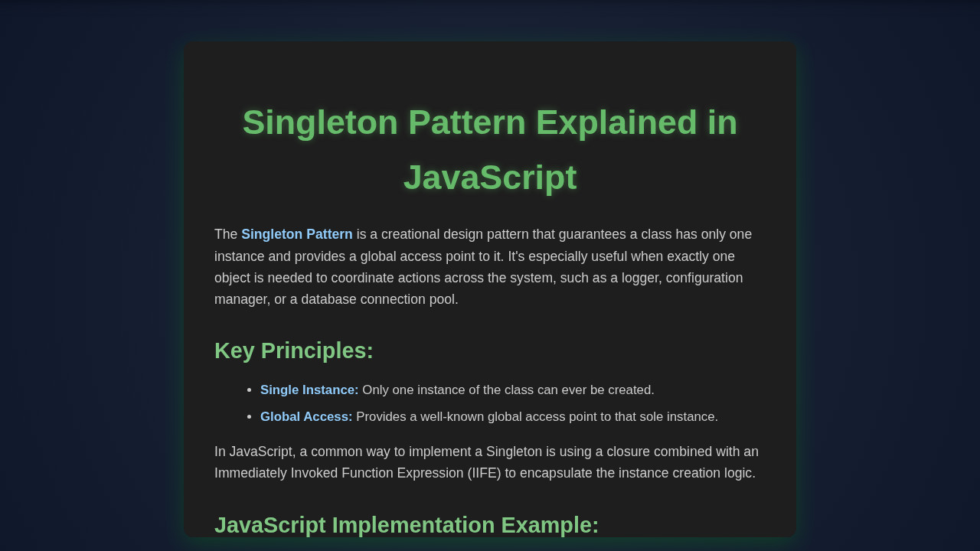Select the paragraph mentioning IIFE
980x551 pixels.
pyautogui.click(x=486, y=461)
